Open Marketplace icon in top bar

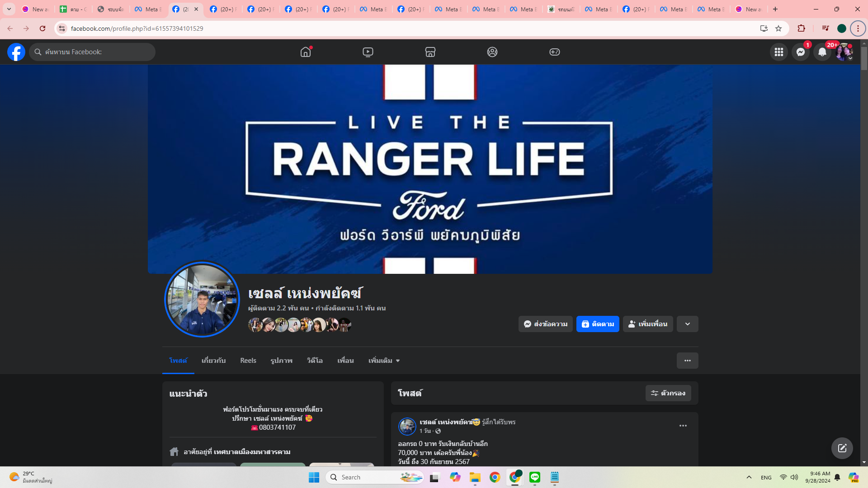coord(430,52)
